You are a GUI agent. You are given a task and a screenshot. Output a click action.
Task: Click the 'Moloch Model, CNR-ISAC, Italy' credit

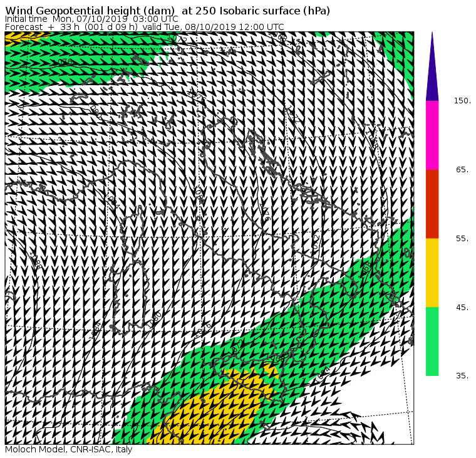[69, 449]
